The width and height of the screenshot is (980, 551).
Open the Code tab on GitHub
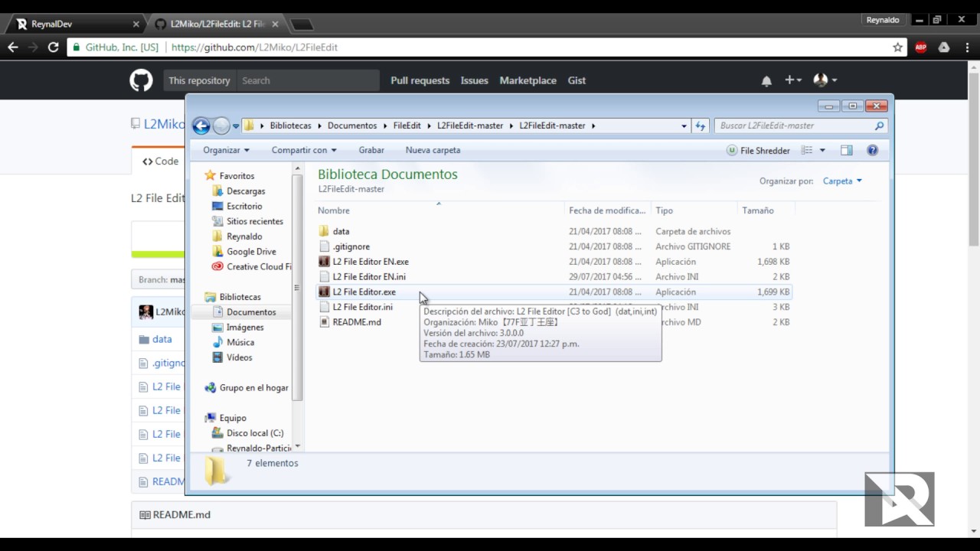[160, 161]
